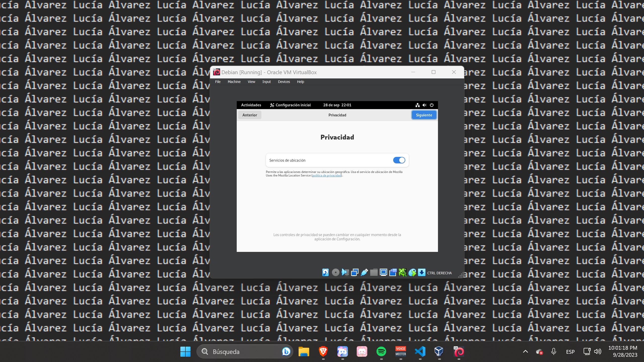Screen dimensions: 644x362
Task: Open the Machine menu
Action: tap(234, 82)
